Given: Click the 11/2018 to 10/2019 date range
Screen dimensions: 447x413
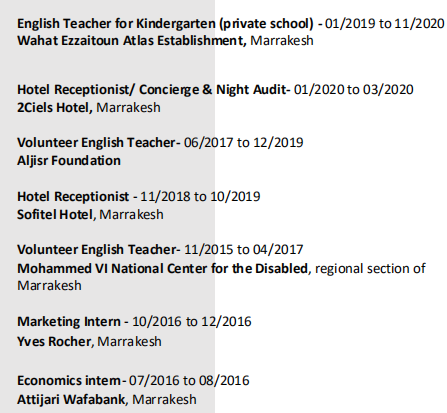Looking at the screenshot, I should pyautogui.click(x=200, y=197).
